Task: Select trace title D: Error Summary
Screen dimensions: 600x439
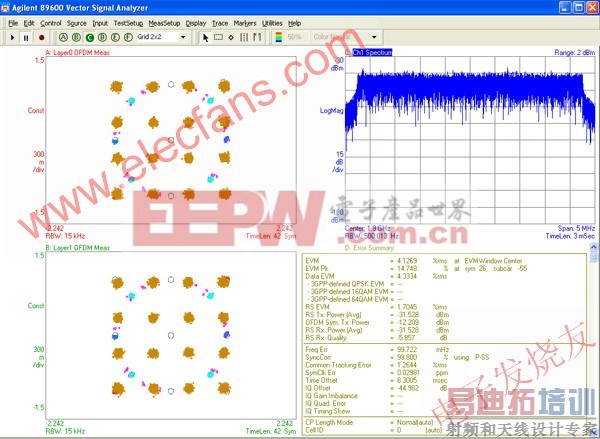Action: tap(369, 248)
